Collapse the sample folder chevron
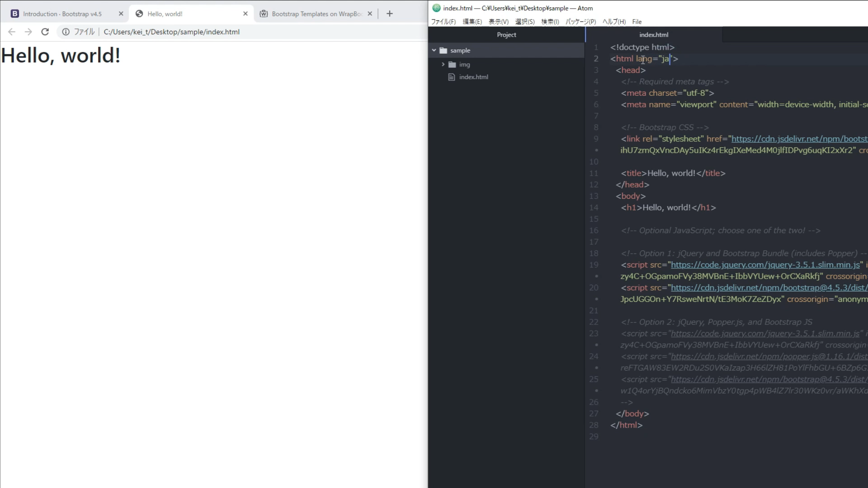Viewport: 868px width, 488px height. (434, 50)
